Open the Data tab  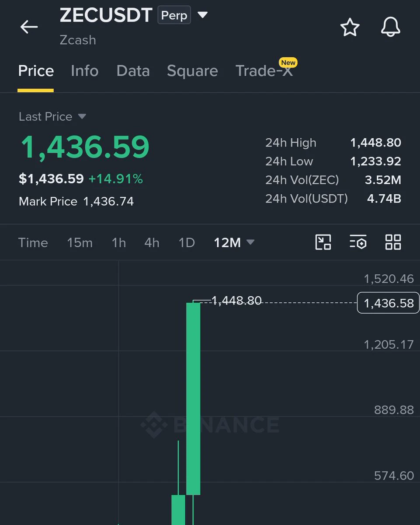[x=133, y=71]
